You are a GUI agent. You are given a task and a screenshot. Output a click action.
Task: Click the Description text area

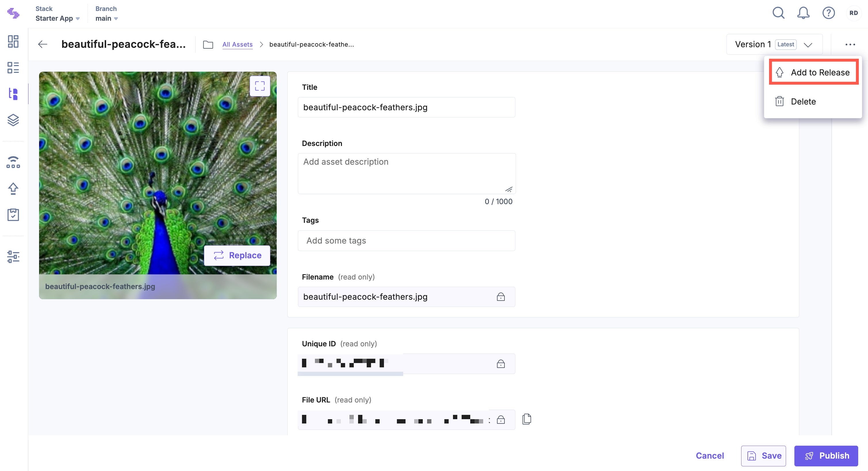[407, 173]
